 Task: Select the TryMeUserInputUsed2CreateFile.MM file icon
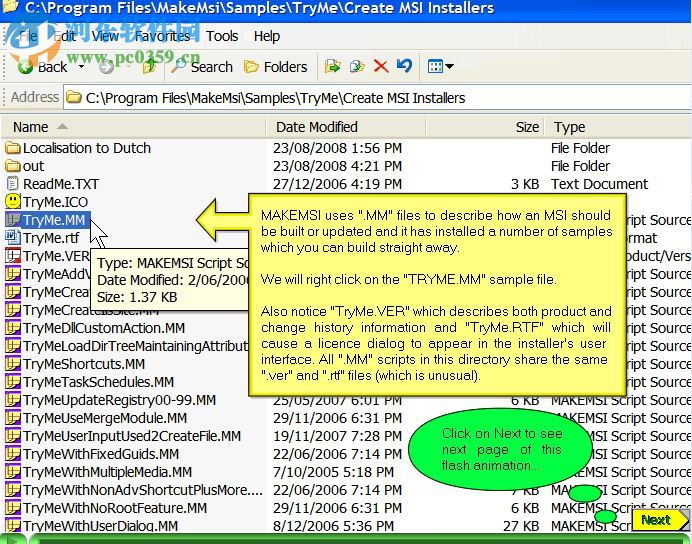pos(13,436)
